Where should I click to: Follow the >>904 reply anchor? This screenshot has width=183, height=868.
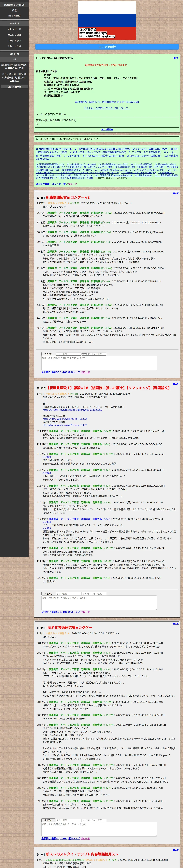(47, 522)
